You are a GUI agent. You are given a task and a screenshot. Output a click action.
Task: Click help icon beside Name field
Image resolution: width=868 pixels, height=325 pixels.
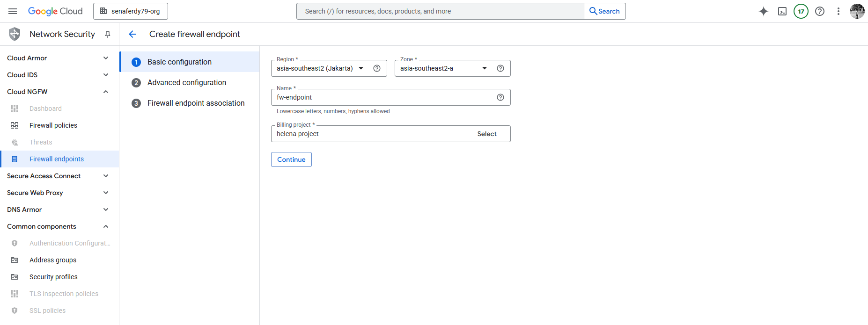pos(500,97)
